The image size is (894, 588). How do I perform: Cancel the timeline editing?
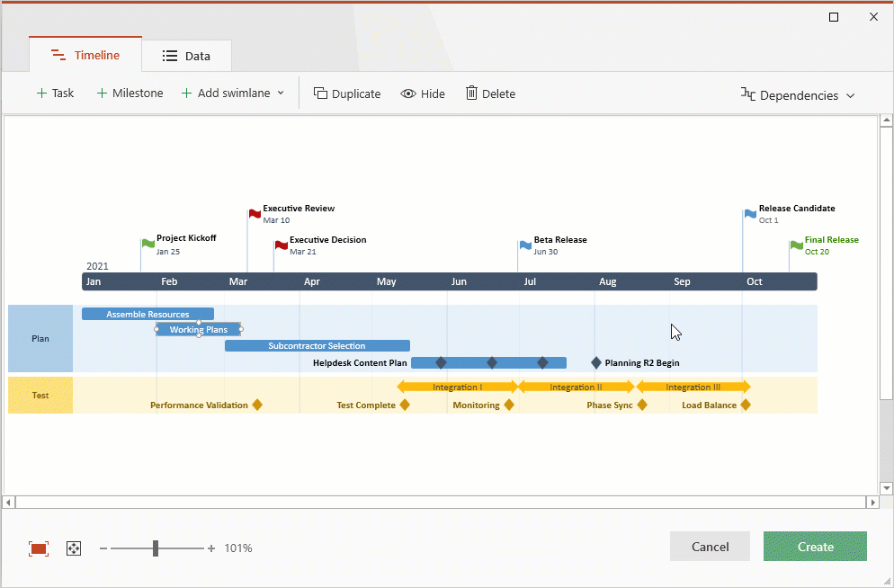pos(710,546)
